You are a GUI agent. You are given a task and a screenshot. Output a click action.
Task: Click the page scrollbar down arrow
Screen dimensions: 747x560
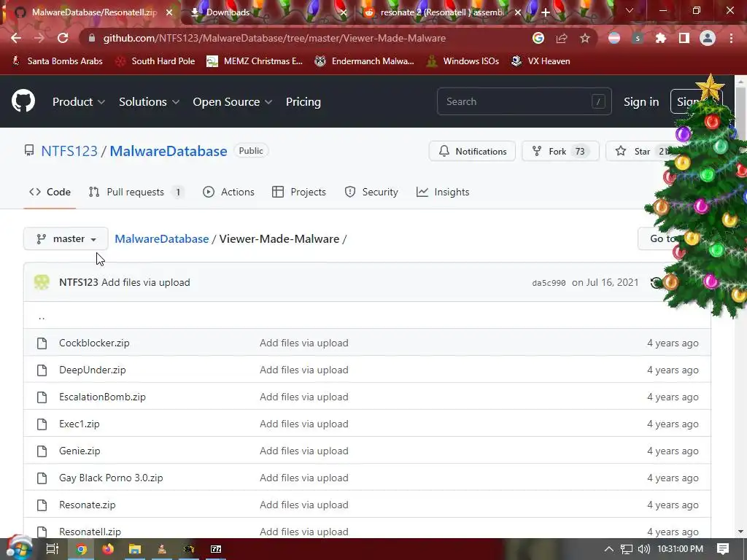(x=741, y=532)
